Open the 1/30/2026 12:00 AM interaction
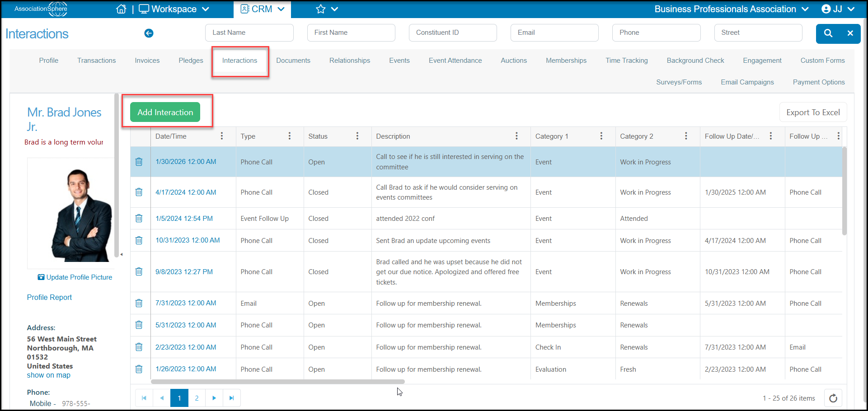This screenshot has height=411, width=868. pyautogui.click(x=186, y=162)
